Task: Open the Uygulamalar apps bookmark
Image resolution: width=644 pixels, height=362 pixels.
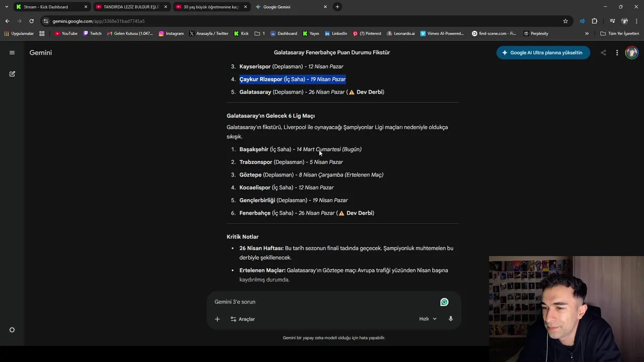Action: (x=19, y=34)
